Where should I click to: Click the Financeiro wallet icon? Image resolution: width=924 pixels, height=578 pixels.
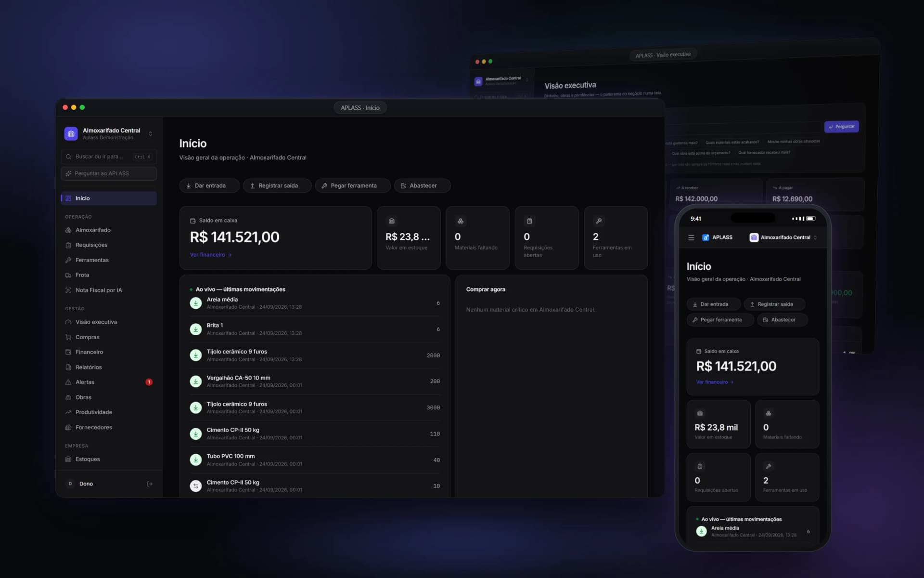(x=68, y=352)
